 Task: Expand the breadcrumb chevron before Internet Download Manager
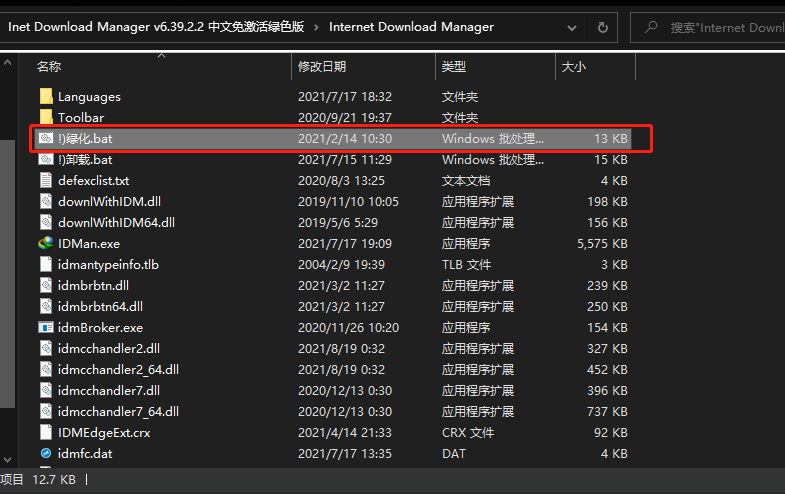click(x=316, y=28)
